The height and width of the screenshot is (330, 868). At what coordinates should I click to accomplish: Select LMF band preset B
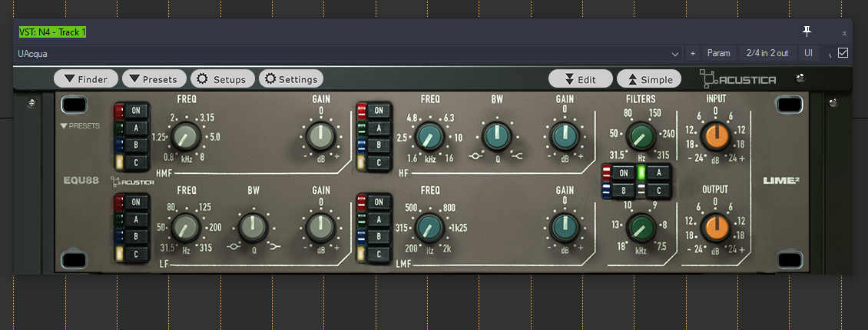tap(379, 237)
